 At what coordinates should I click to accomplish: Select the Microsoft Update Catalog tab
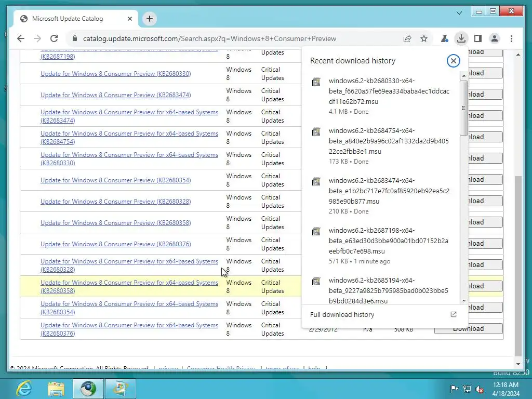[x=76, y=19]
